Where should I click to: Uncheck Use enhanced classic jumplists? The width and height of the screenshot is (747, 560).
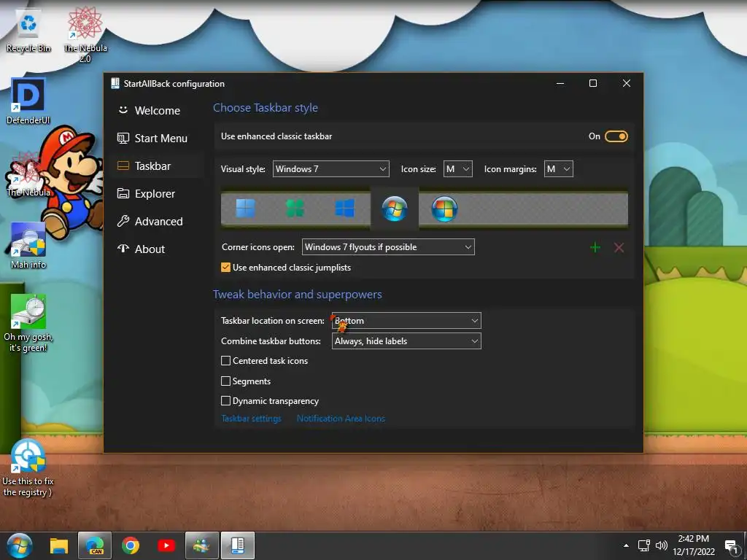(226, 268)
